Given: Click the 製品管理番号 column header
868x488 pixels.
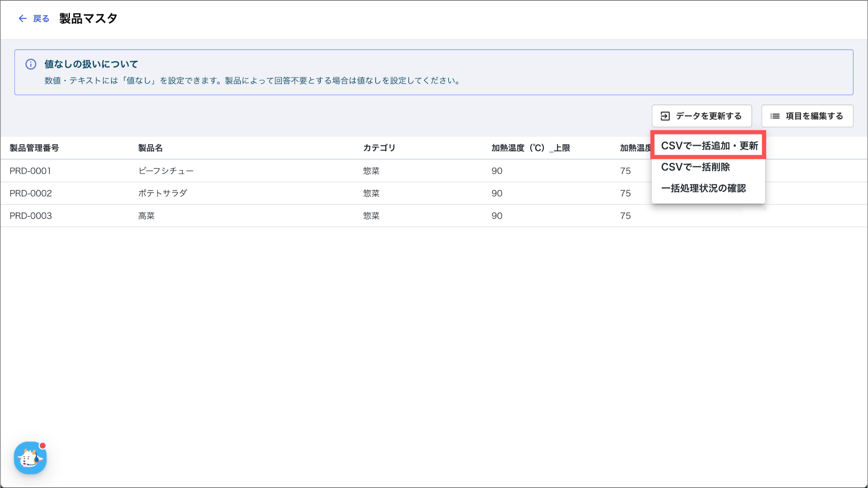Looking at the screenshot, I should (34, 148).
